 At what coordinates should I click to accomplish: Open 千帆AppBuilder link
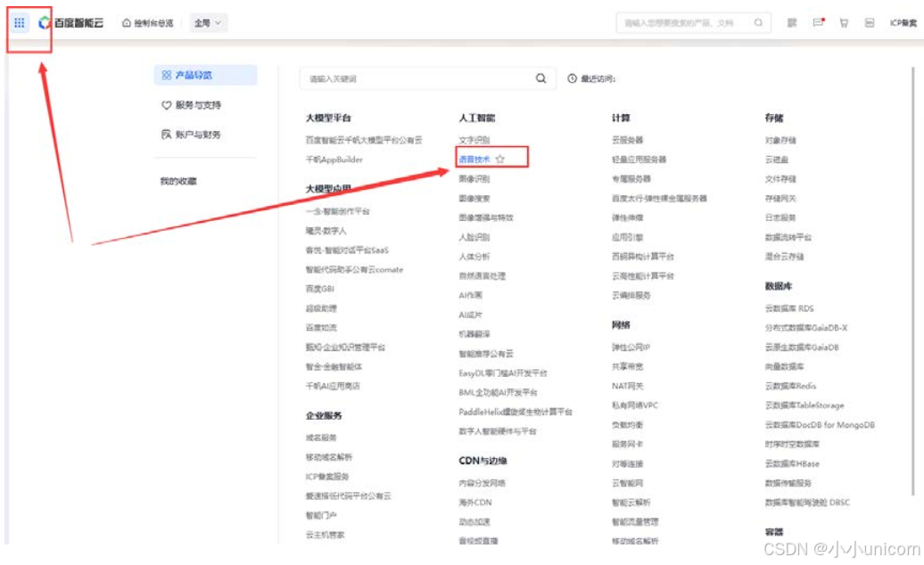click(x=334, y=160)
